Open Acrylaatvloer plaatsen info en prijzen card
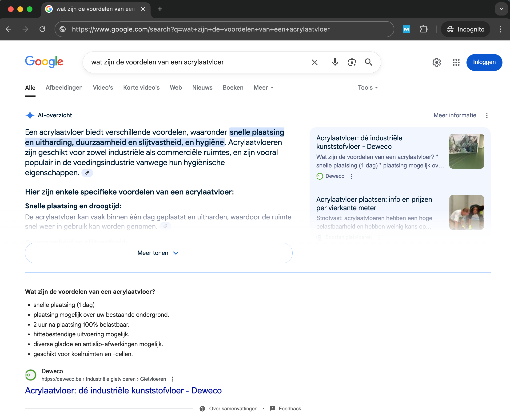 tap(374, 203)
